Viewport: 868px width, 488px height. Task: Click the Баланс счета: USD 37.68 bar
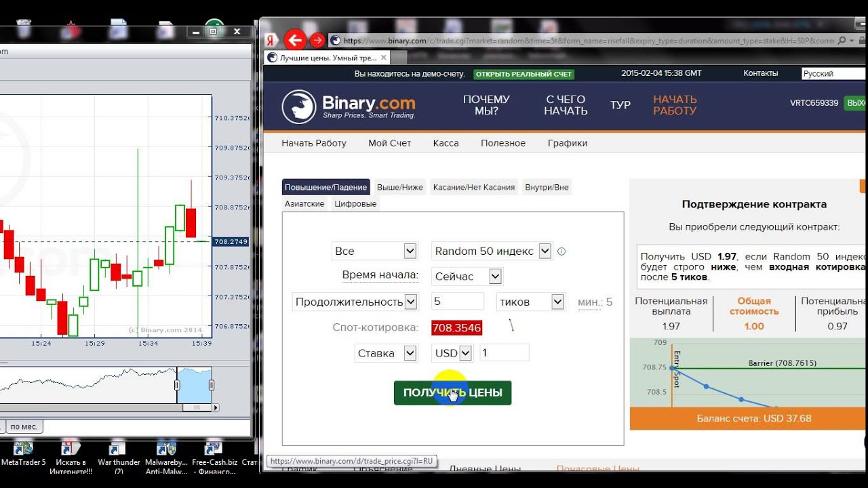(x=749, y=418)
